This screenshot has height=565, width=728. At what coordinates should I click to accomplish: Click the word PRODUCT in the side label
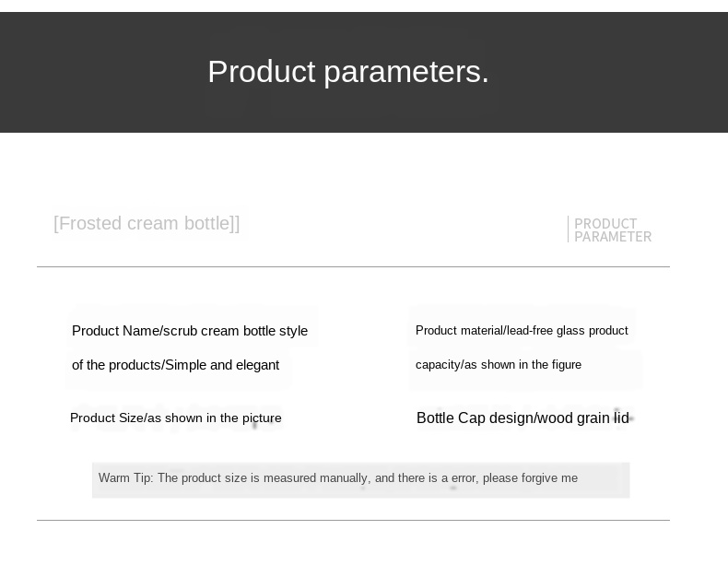605,223
